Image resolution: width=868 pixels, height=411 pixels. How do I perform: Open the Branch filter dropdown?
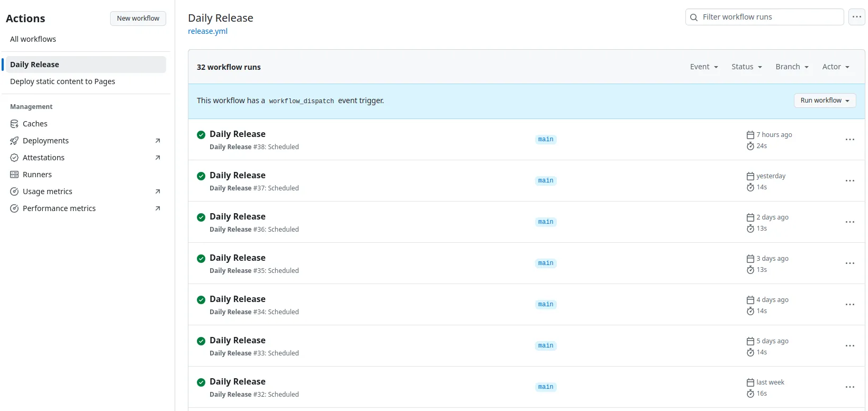pyautogui.click(x=792, y=67)
